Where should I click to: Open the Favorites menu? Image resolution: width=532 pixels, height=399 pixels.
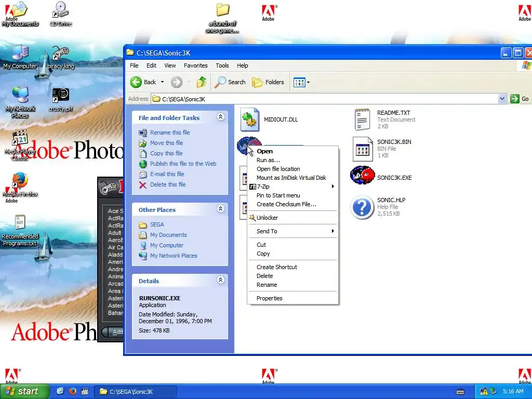point(195,65)
